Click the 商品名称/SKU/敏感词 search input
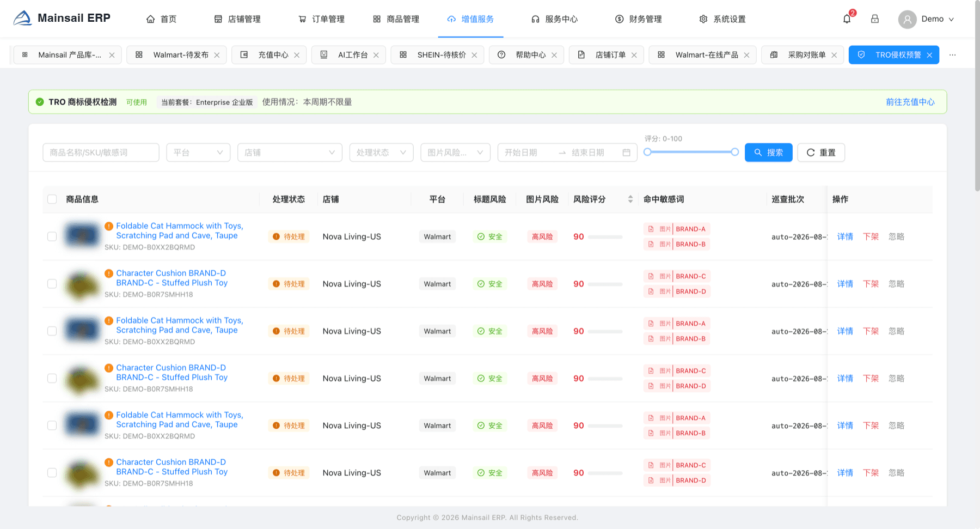 click(x=101, y=153)
